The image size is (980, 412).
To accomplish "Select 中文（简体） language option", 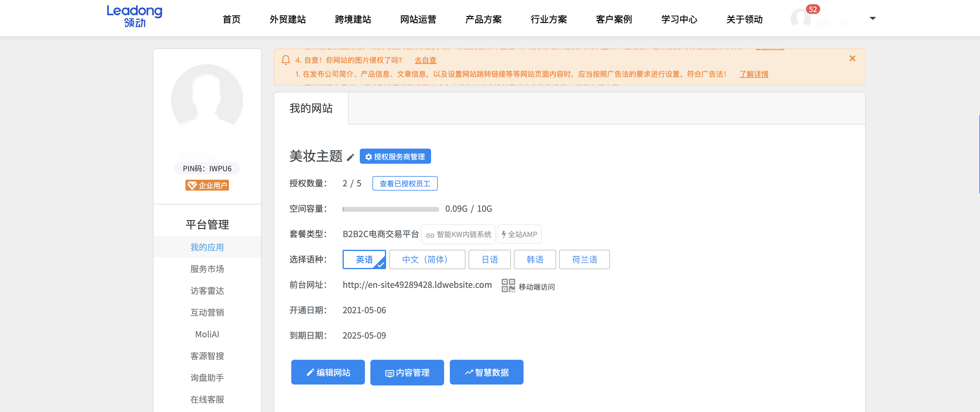I will click(x=427, y=259).
